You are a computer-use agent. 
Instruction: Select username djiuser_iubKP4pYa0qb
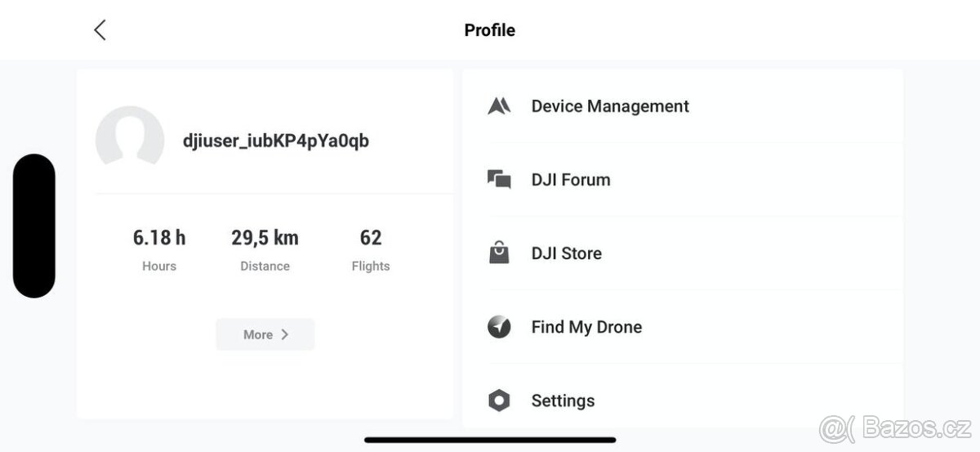276,141
